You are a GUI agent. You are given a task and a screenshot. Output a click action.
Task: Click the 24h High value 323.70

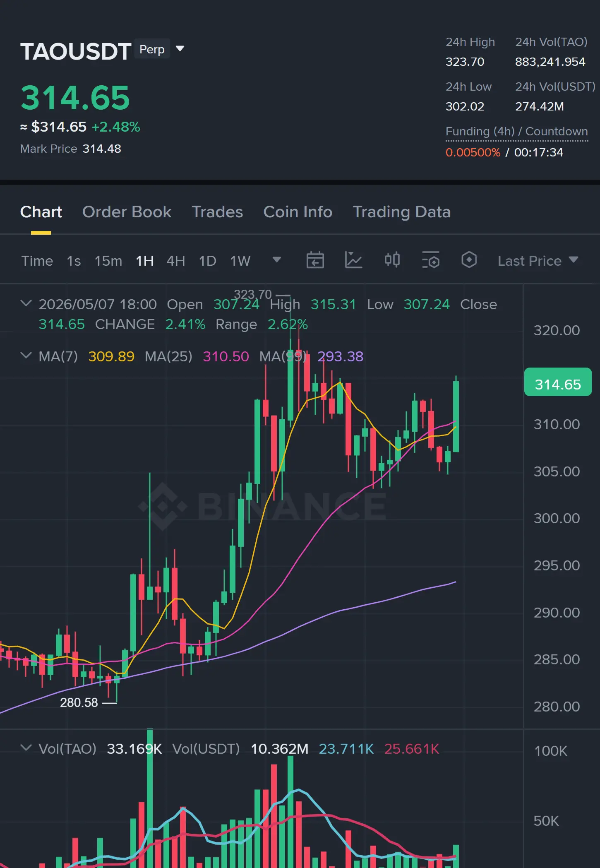[465, 62]
